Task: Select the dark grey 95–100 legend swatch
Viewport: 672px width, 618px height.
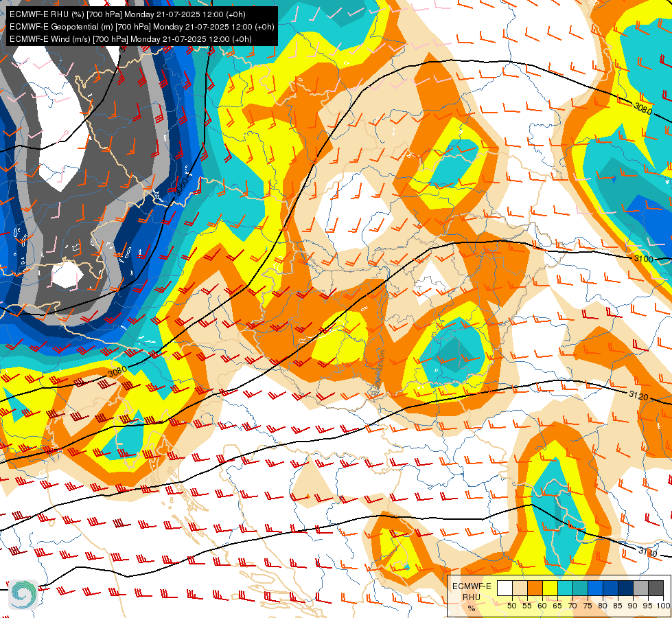Action: click(x=656, y=588)
